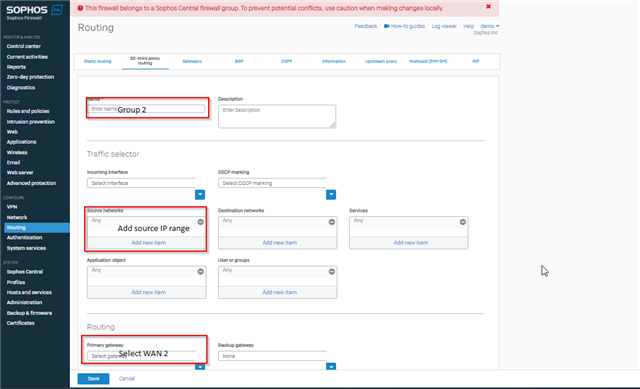Open the How-to guides video link
The height and width of the screenshot is (389, 640).
[404, 26]
